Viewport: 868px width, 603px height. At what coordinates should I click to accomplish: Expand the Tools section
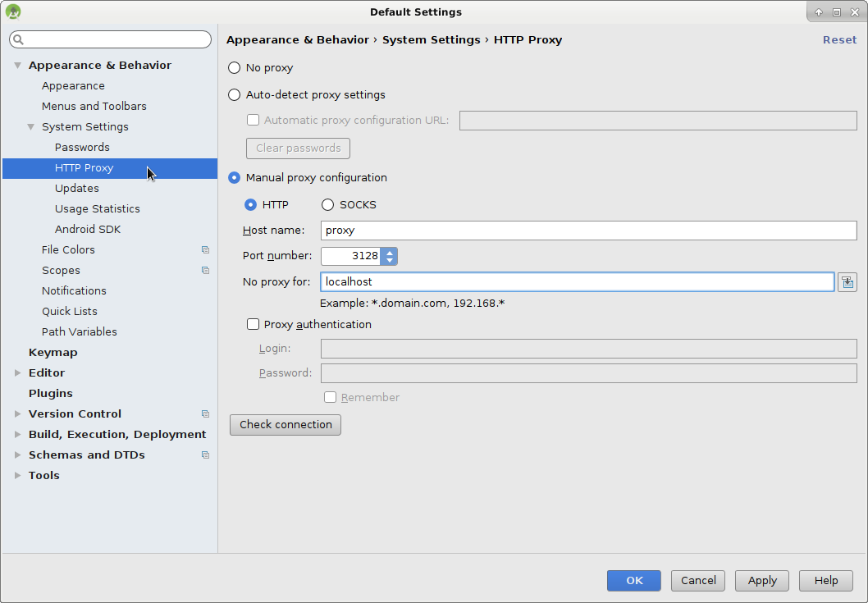(x=17, y=475)
